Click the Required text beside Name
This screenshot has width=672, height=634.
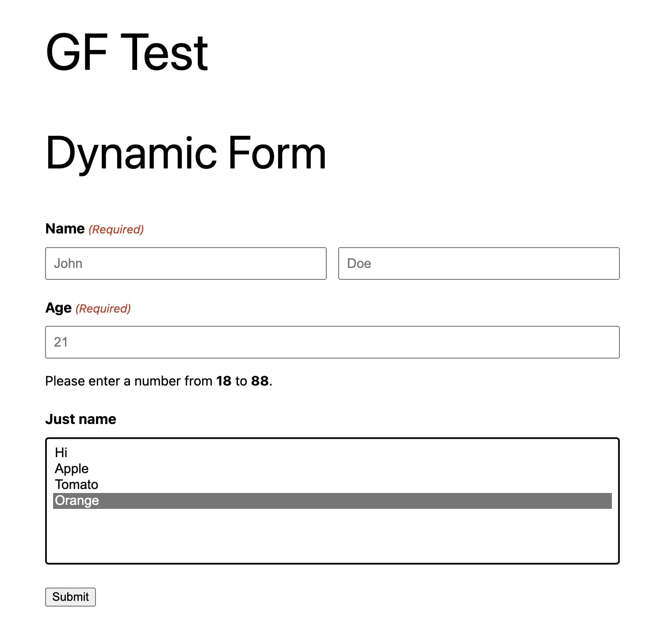click(x=115, y=229)
